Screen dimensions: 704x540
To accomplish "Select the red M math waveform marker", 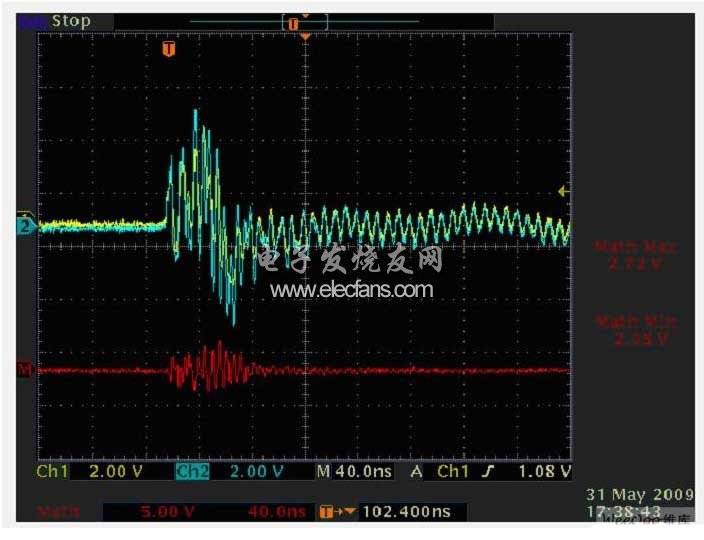I will 25,370.
